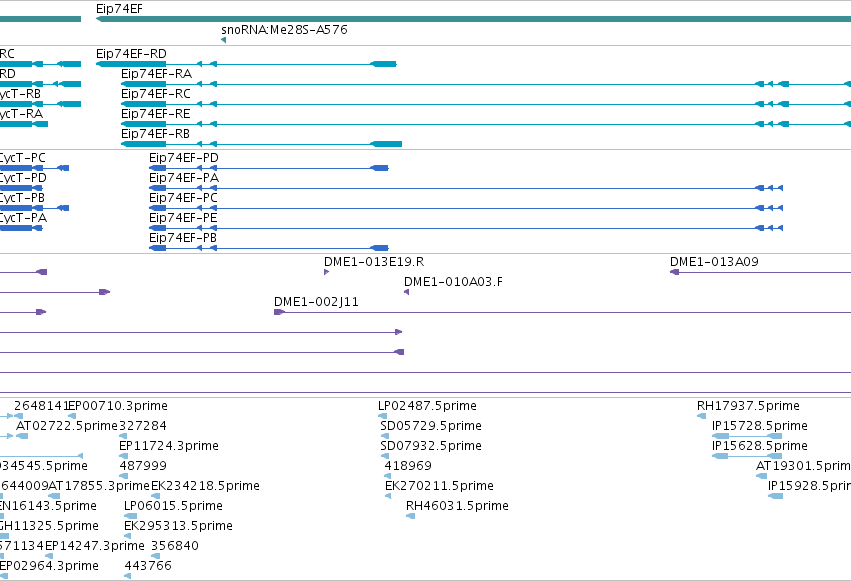851x581 pixels.
Task: Click the CycT-RA transcript label
Action: [21, 114]
